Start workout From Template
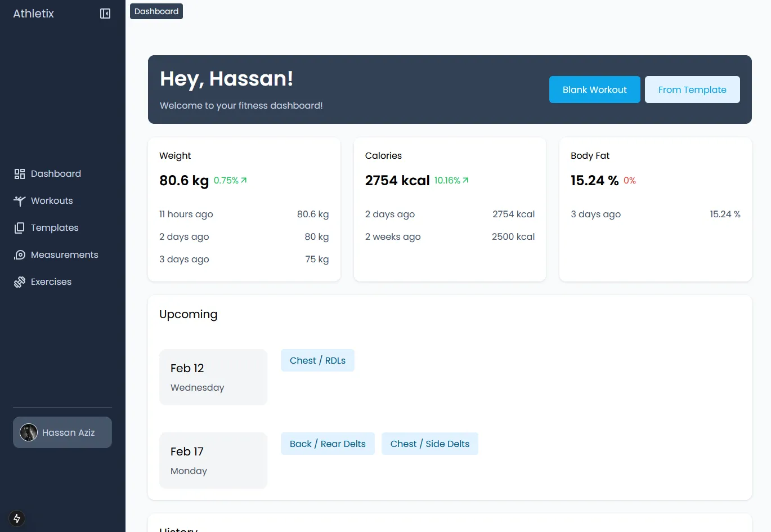This screenshot has width=771, height=532. (x=692, y=90)
